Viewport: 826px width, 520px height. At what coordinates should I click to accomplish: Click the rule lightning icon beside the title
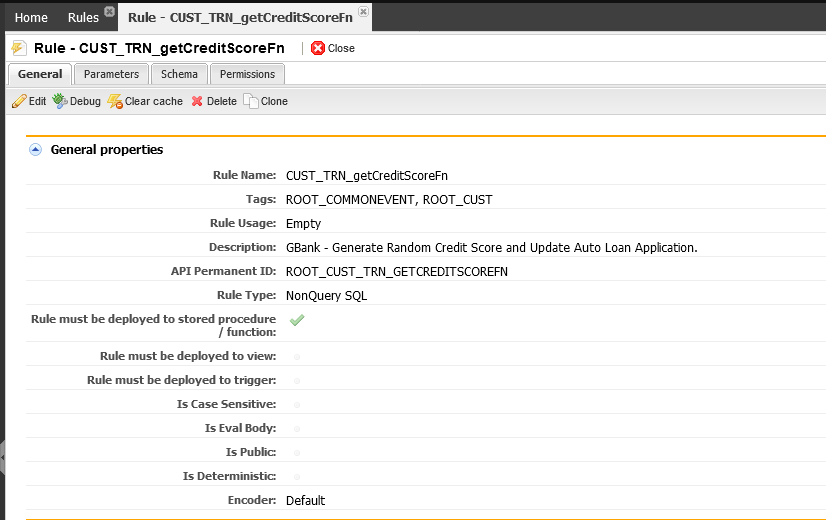(x=19, y=48)
